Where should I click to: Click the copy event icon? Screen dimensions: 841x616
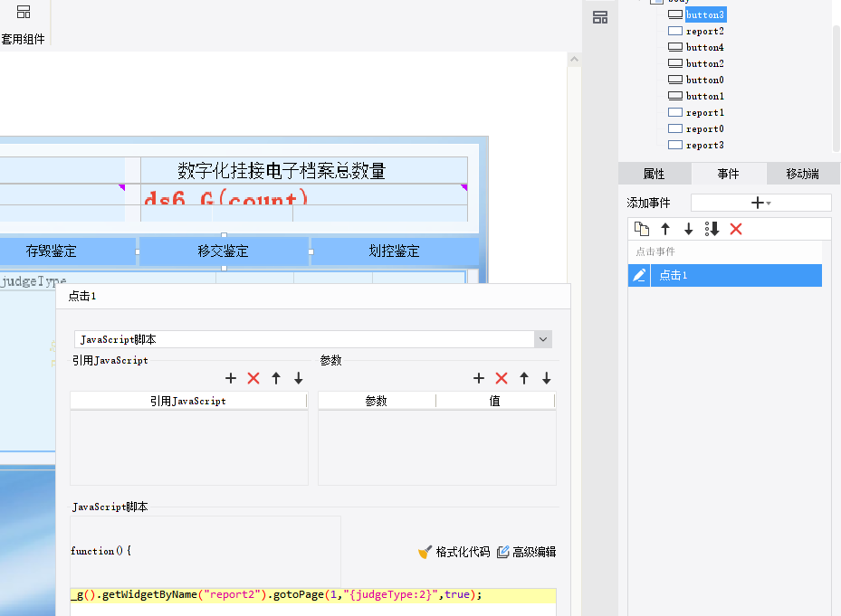642,229
